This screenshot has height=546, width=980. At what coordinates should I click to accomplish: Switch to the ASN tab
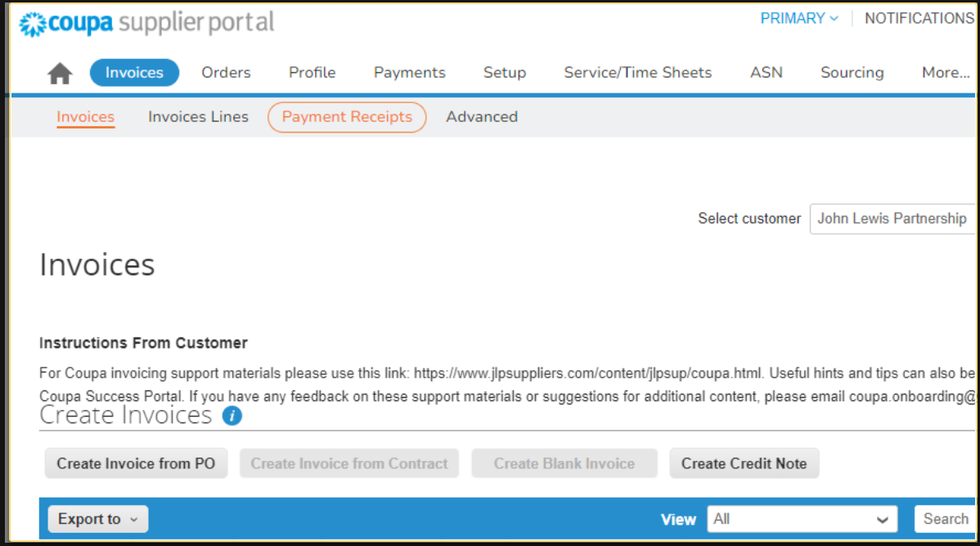766,73
